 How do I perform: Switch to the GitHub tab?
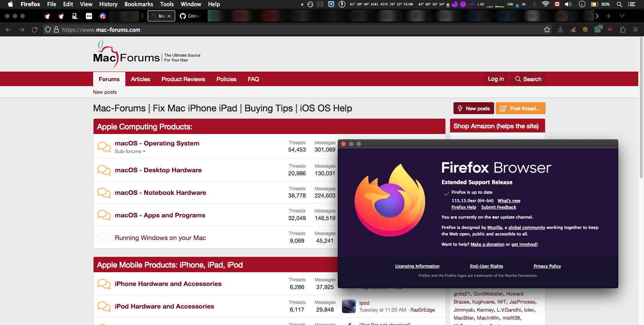click(191, 16)
